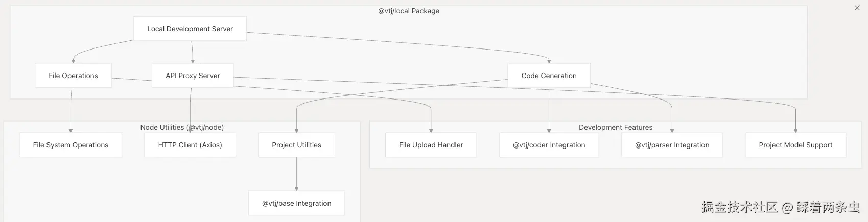
Task: Click the Development Features group label
Action: click(x=615, y=127)
